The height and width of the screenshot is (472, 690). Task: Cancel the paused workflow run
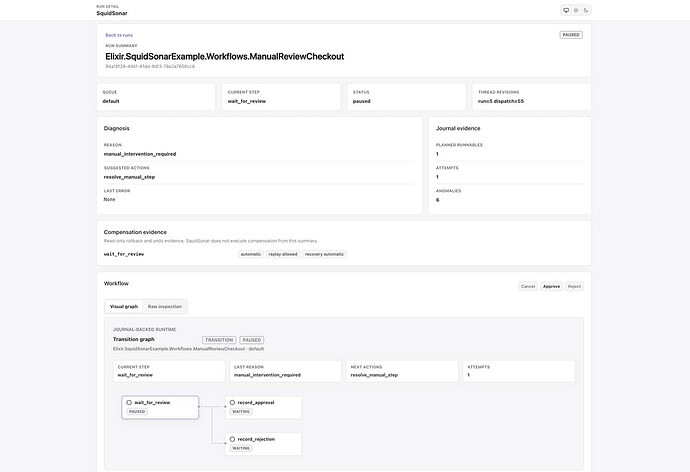(528, 286)
